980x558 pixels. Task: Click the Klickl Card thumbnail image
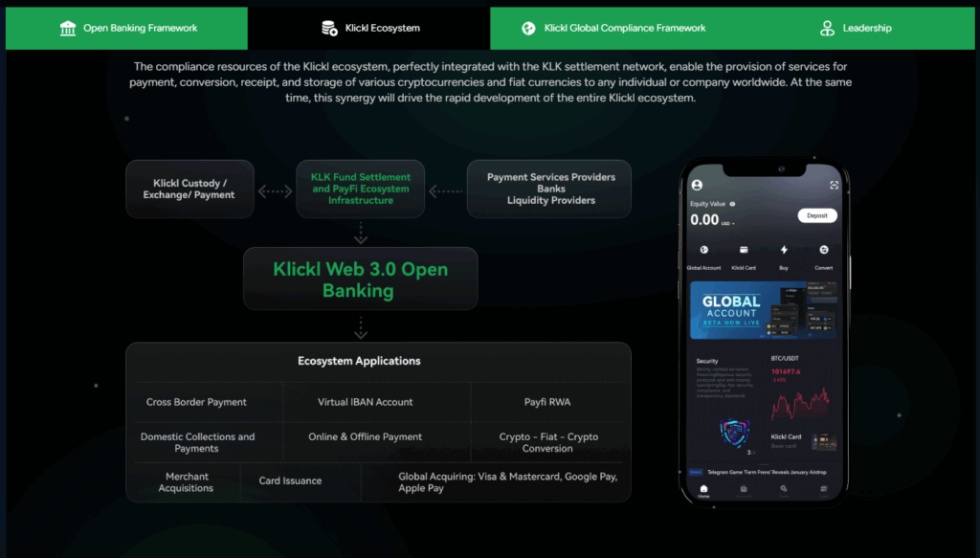click(x=824, y=441)
